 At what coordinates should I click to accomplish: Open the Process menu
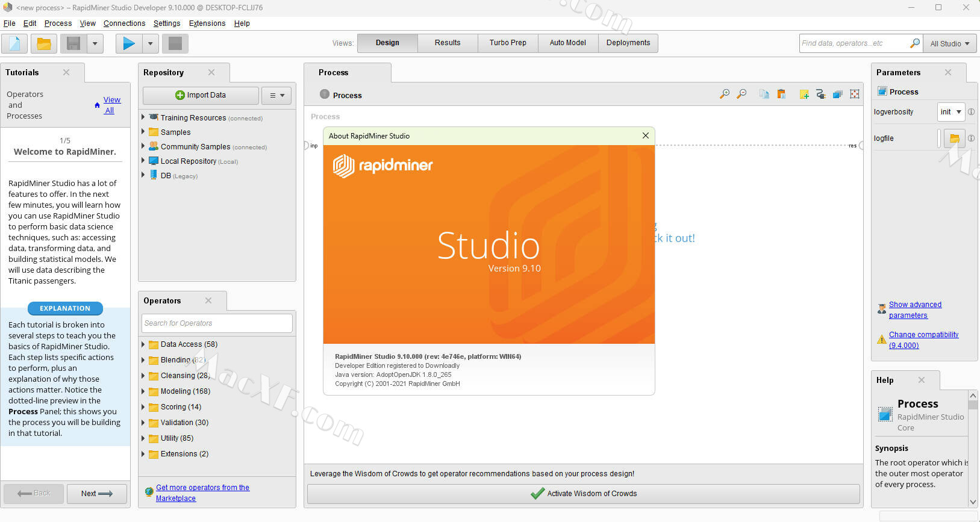58,23
